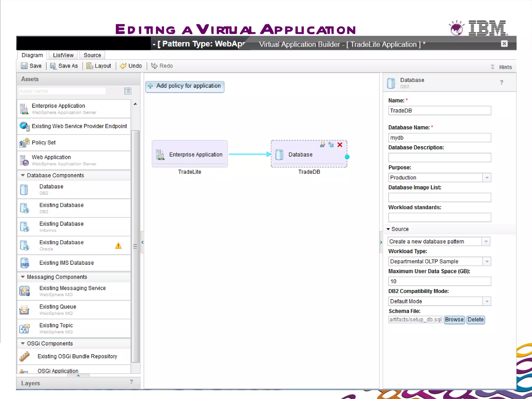Click the Database Description field
The height and width of the screenshot is (399, 532).
440,158
